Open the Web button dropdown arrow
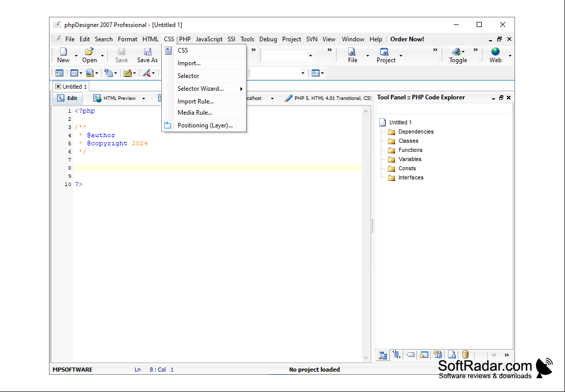This screenshot has height=392, width=565. coord(510,56)
